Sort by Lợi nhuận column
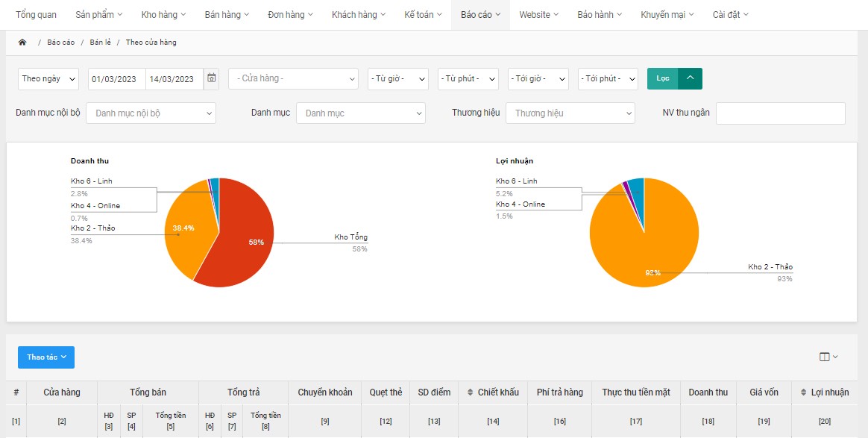 click(x=824, y=392)
